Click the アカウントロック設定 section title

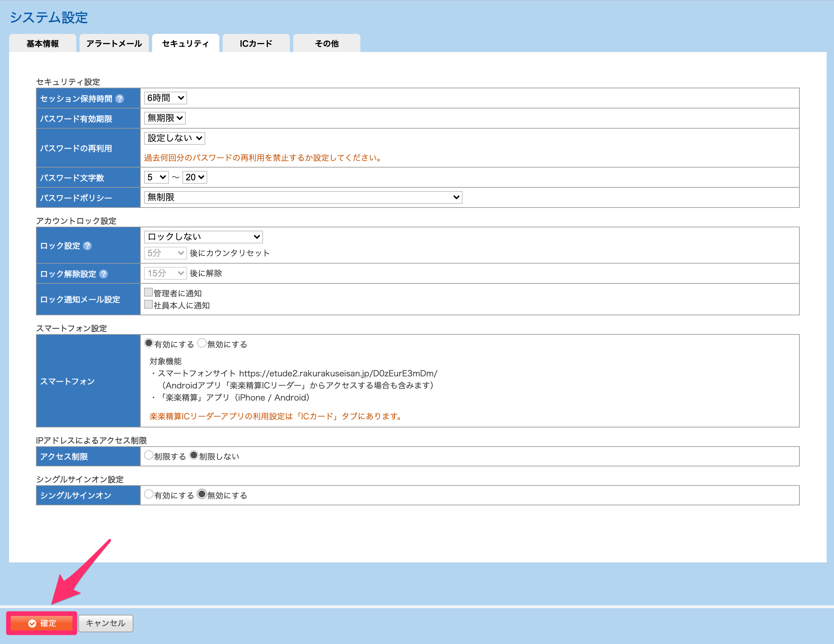[76, 221]
